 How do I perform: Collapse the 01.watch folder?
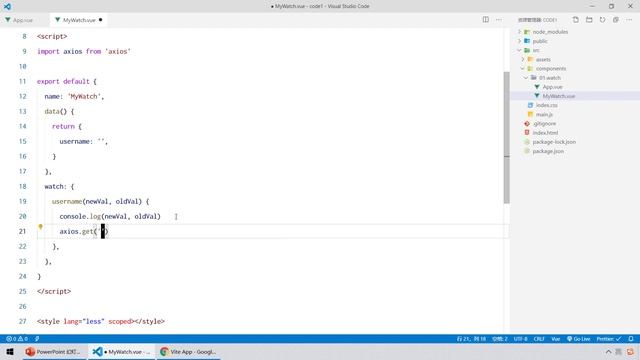pos(549,78)
